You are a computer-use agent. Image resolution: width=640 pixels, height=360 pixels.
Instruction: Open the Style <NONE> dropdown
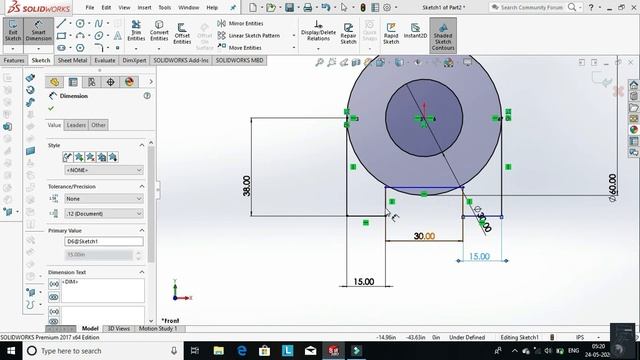click(x=104, y=170)
